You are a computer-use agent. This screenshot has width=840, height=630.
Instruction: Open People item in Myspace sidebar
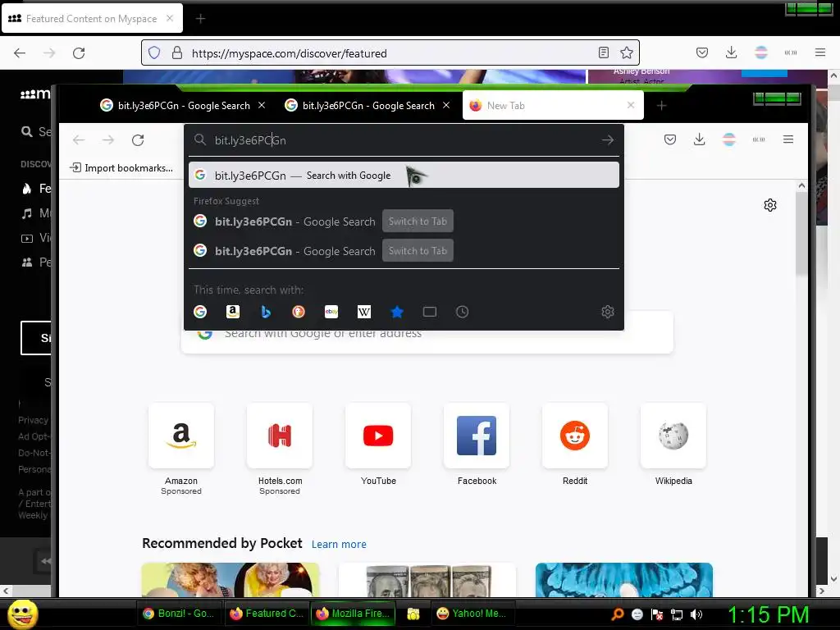(x=35, y=262)
